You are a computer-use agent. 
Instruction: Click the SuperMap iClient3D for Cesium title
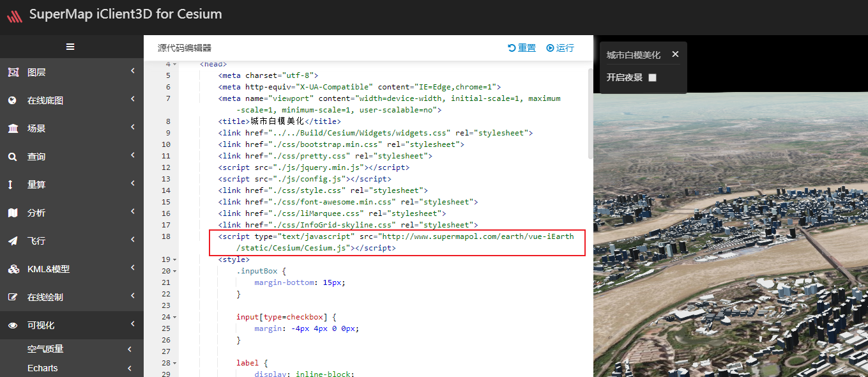click(x=126, y=14)
